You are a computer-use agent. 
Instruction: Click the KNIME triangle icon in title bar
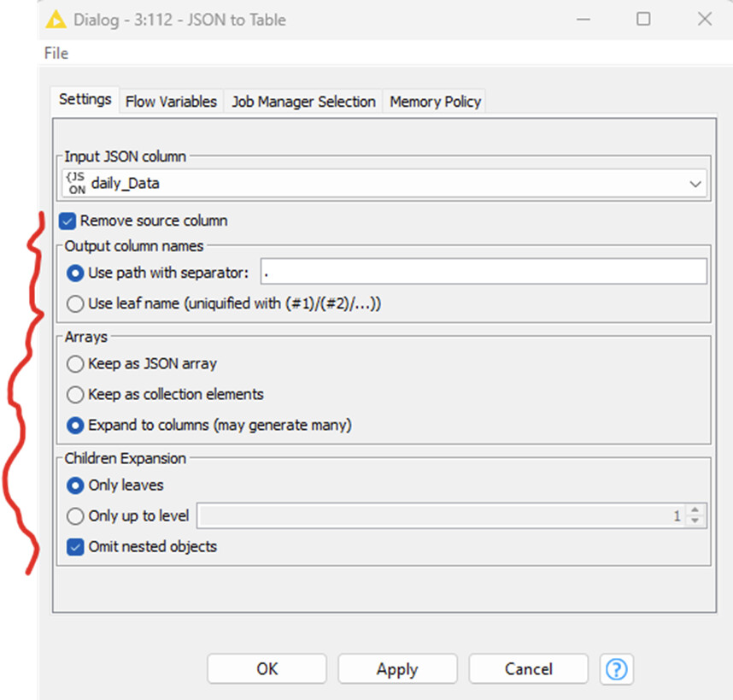click(56, 19)
